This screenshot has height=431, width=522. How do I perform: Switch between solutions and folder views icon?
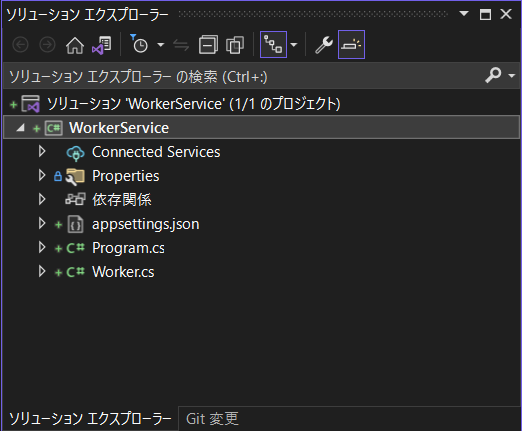click(102, 45)
